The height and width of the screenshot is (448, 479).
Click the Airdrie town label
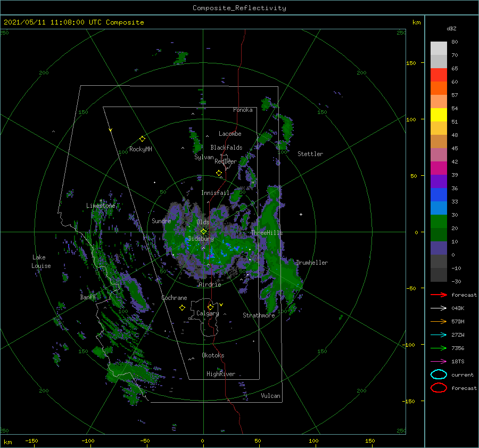click(210, 284)
